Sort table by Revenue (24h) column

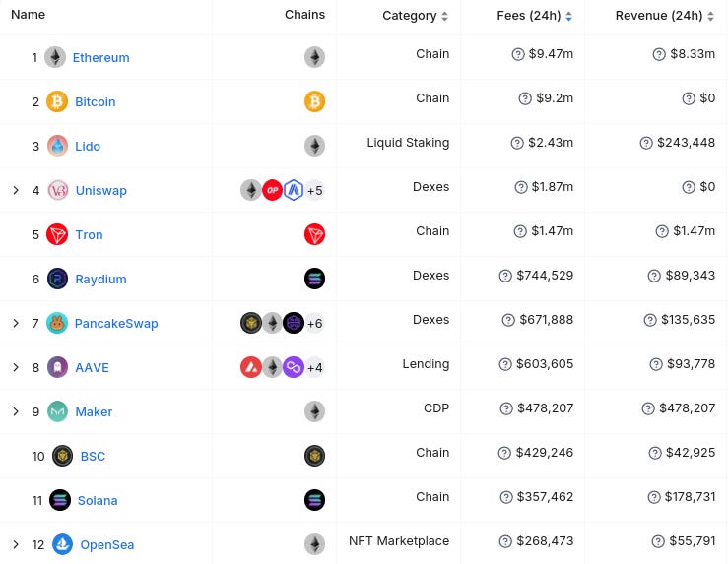tap(665, 16)
